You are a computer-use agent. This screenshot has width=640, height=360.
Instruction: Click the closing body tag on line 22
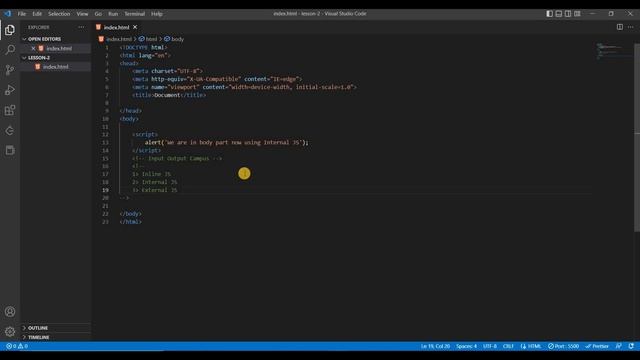131,214
